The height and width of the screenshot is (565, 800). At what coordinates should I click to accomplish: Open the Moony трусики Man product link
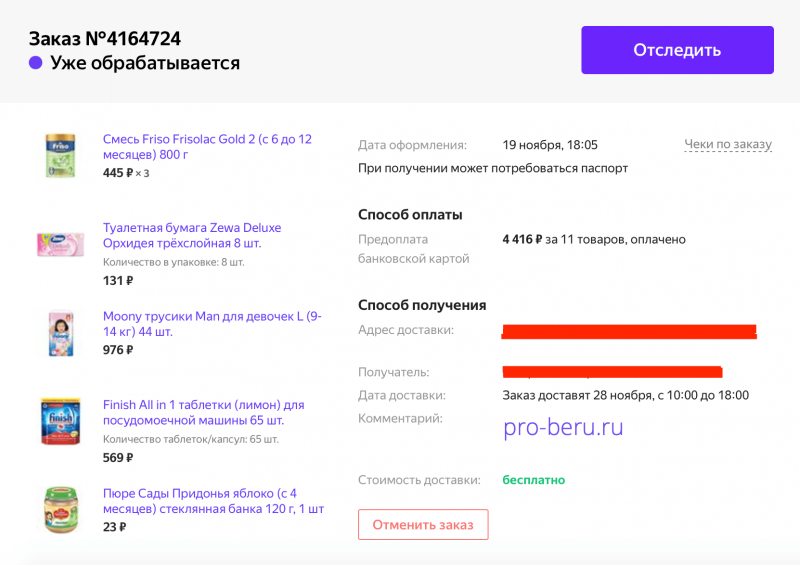click(212, 324)
